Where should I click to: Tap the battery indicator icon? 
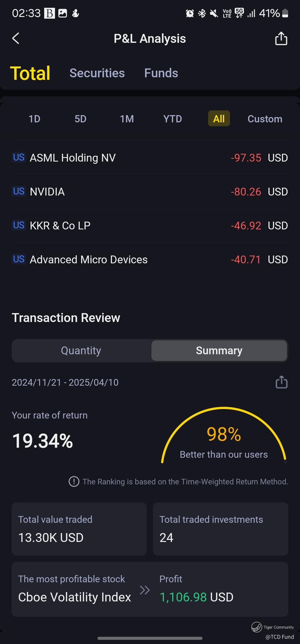[x=285, y=13]
